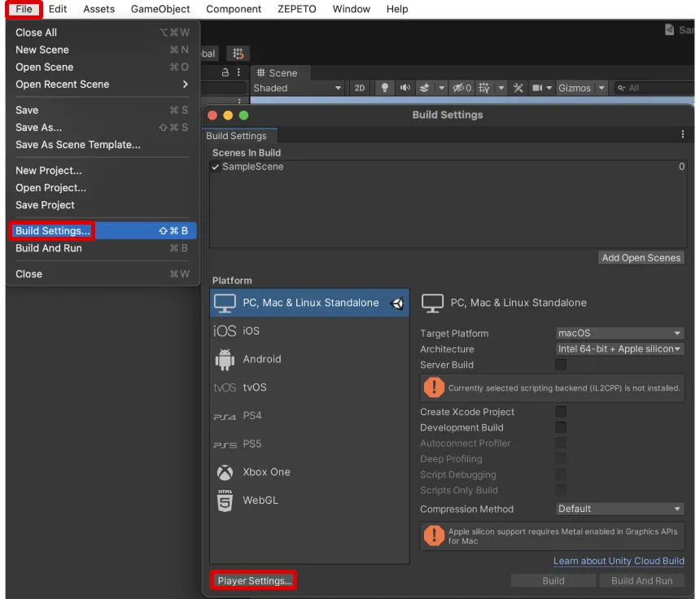Select WebGL platform in list

click(309, 500)
